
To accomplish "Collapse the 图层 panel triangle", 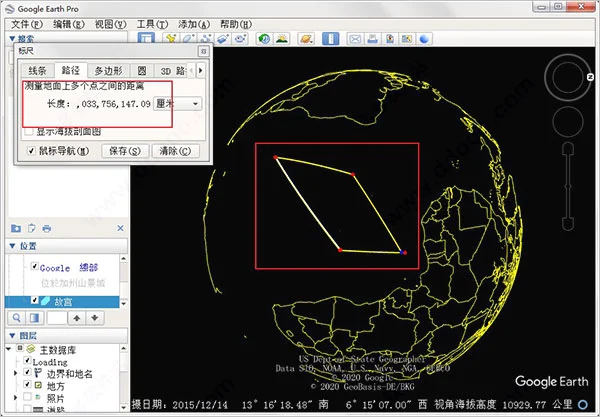I will (x=12, y=336).
